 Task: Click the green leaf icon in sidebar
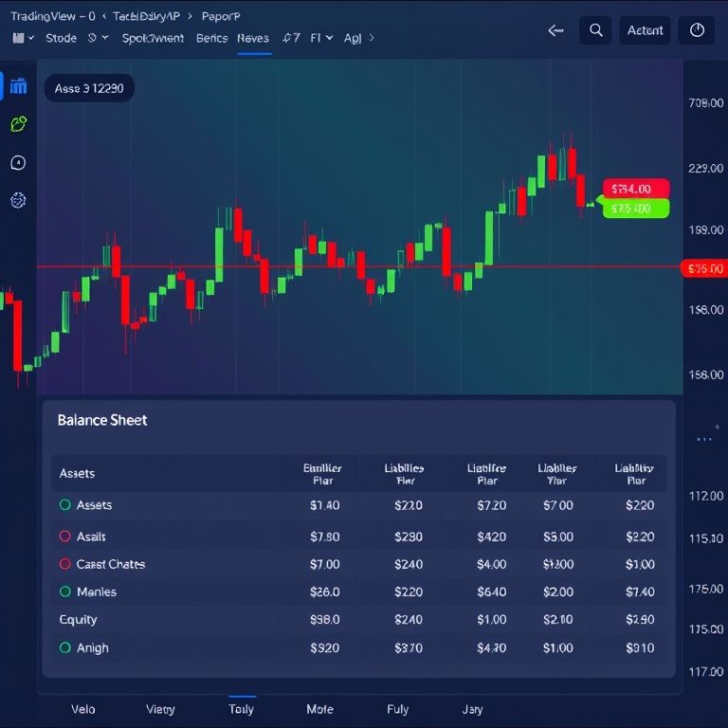18,124
